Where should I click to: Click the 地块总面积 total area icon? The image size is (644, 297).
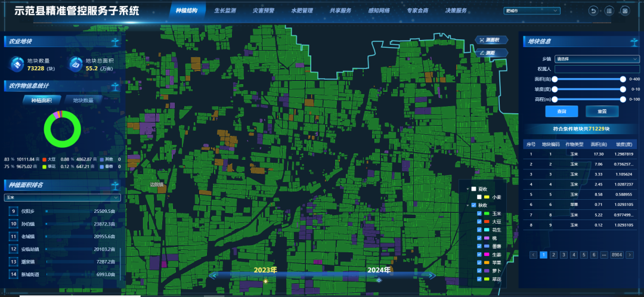coord(75,63)
